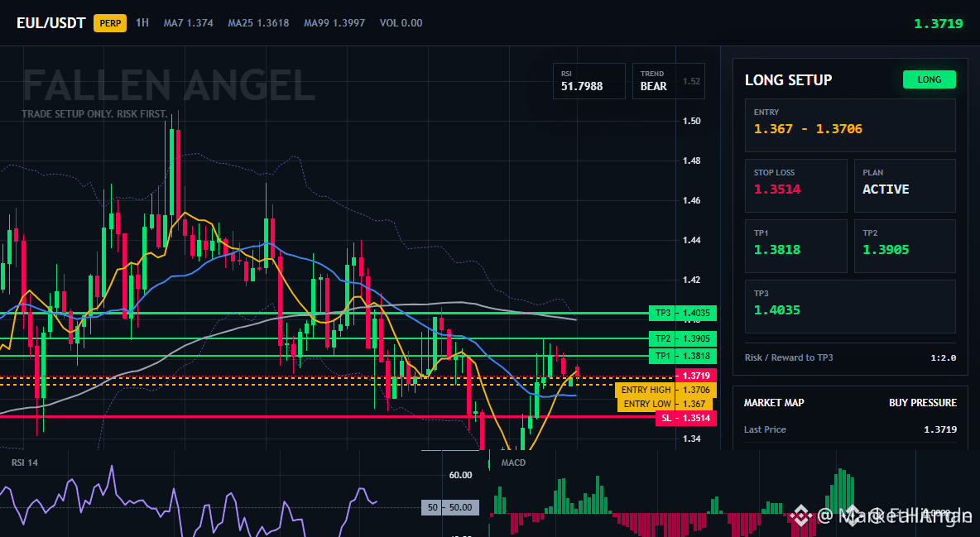
Task: Click the RSI 14 sub-chart label
Action: click(24, 463)
